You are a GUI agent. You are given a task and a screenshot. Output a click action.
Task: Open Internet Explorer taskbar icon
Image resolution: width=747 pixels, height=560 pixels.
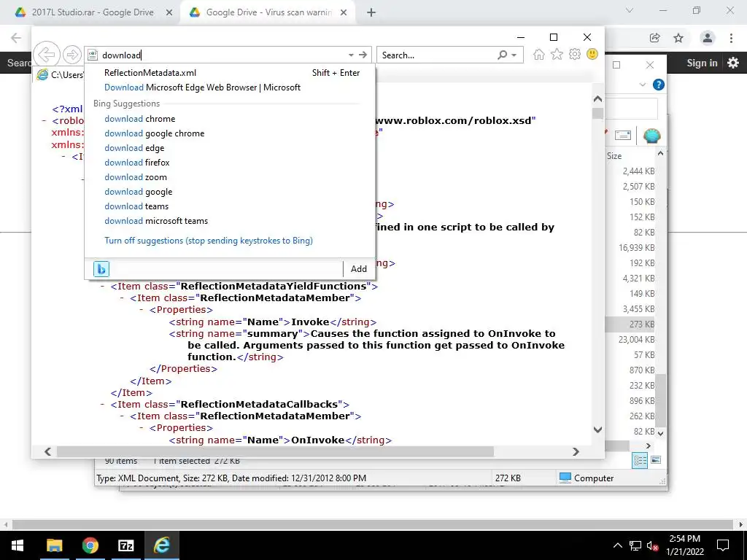point(161,545)
